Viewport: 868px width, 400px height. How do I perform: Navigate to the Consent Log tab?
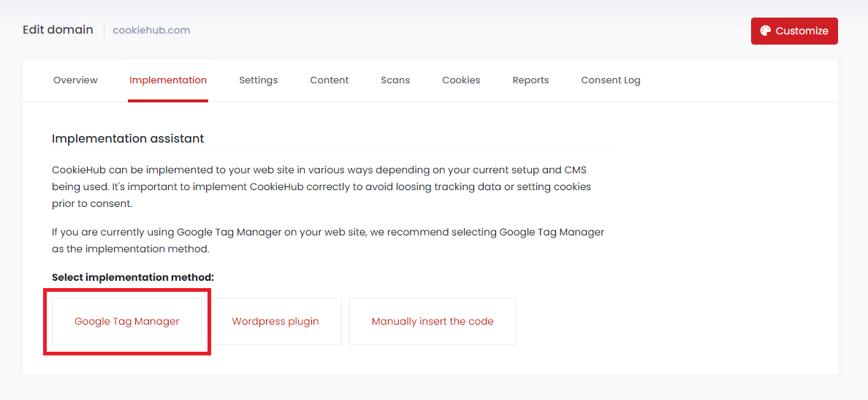point(610,80)
